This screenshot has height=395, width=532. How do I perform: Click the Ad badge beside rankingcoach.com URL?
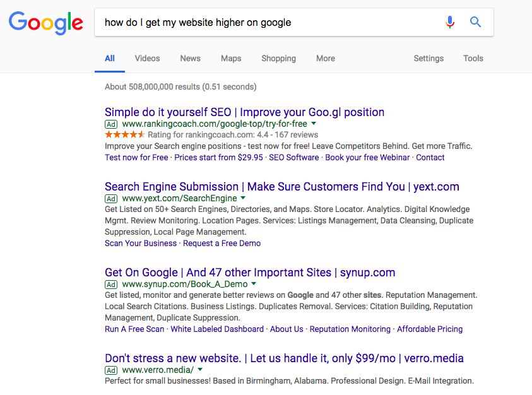(111, 124)
